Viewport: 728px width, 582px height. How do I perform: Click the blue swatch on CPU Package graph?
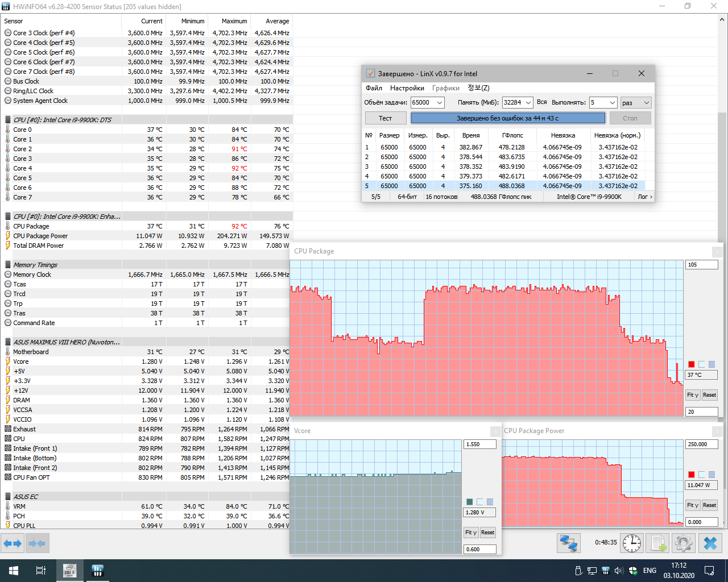pyautogui.click(x=712, y=364)
